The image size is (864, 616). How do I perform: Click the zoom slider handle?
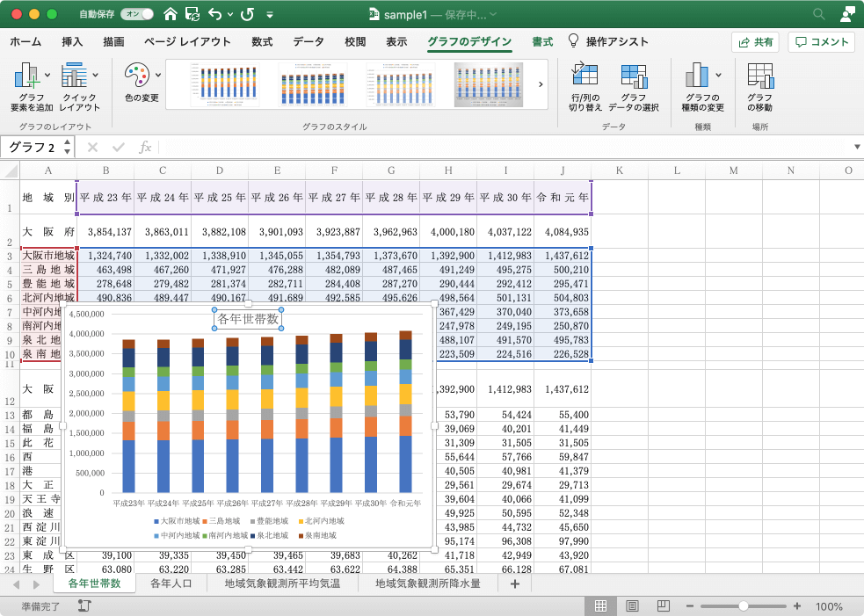tap(744, 606)
